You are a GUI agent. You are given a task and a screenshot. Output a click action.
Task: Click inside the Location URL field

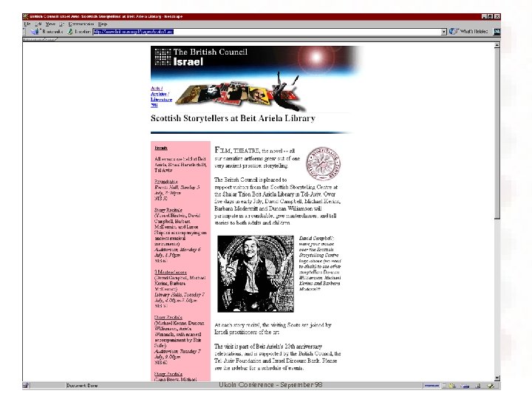267,32
